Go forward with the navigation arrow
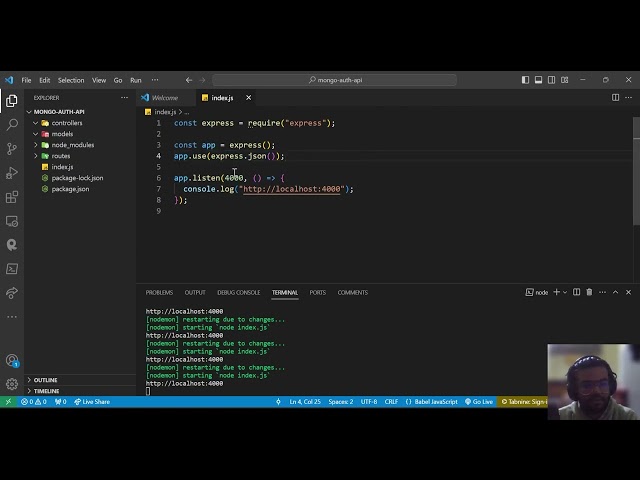Viewport: 640px width, 480px height. tap(202, 80)
